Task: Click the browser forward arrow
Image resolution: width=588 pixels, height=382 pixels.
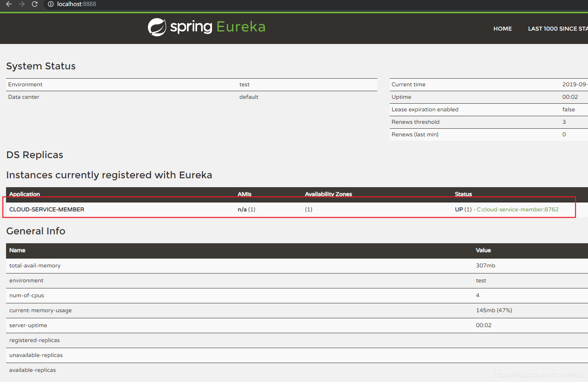Action: coord(22,4)
